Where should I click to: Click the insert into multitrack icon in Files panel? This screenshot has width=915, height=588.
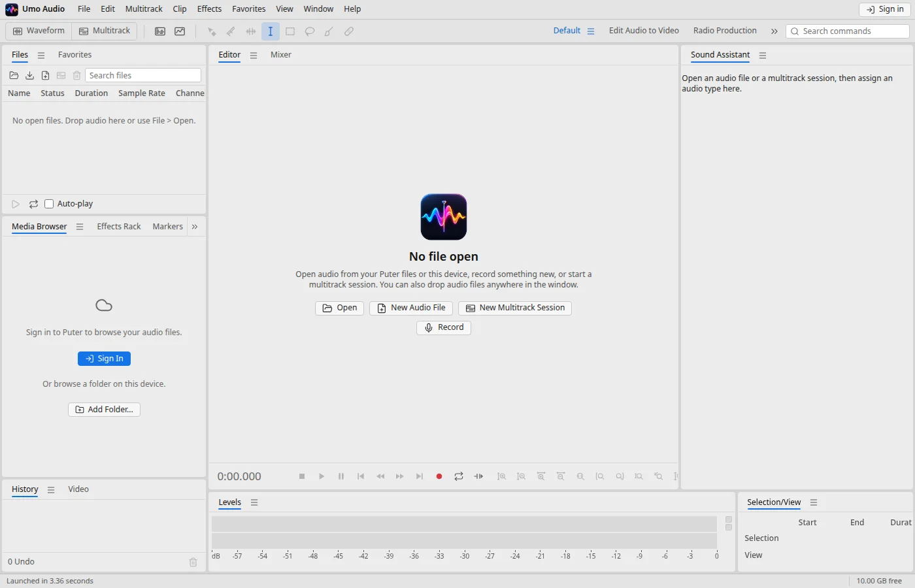(x=61, y=76)
